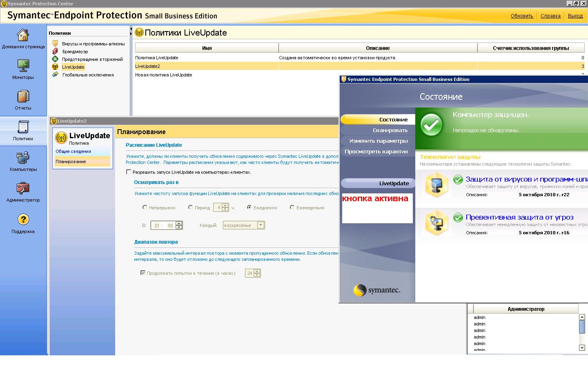
Task: Select Брандмауэр policy type
Action: pos(75,52)
